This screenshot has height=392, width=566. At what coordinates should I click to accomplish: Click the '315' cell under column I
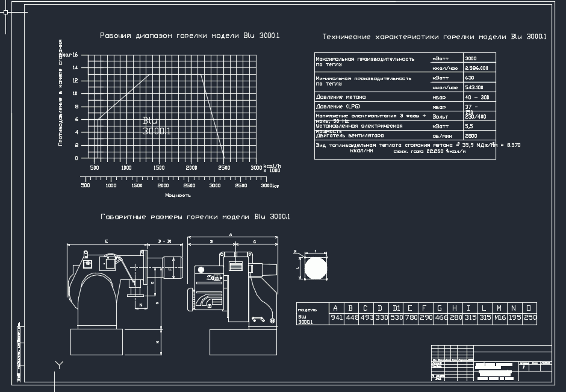[470, 318]
